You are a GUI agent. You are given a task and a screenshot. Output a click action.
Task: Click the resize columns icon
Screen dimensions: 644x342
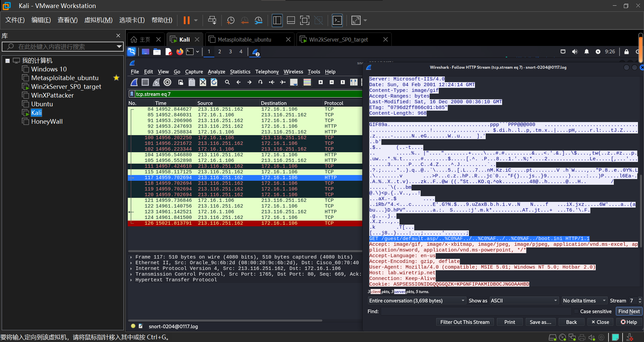354,82
